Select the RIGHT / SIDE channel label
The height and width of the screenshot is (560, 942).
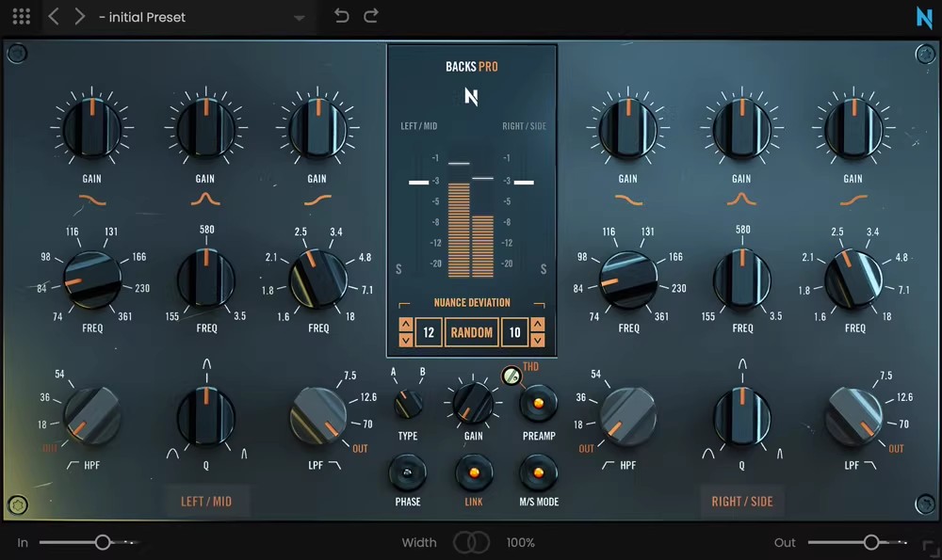click(x=742, y=502)
